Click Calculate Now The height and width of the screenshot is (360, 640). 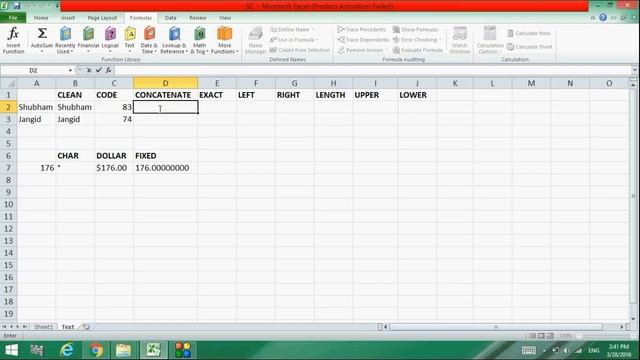click(x=529, y=33)
